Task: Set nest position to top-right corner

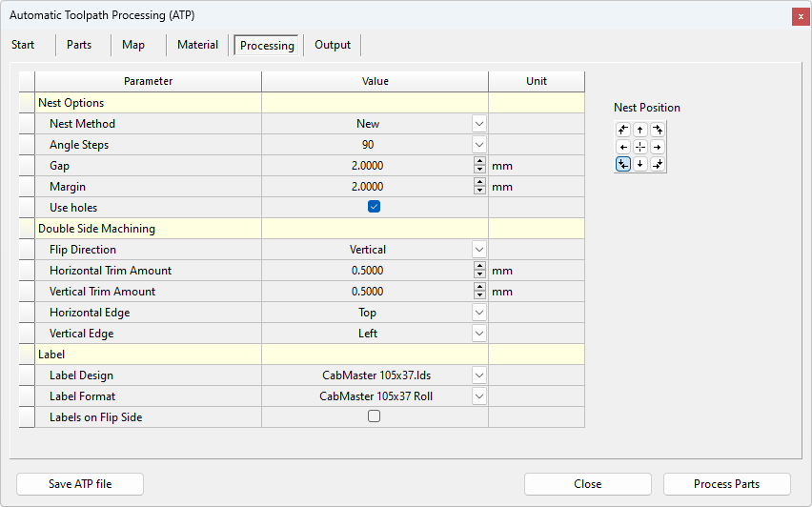Action: [x=658, y=130]
